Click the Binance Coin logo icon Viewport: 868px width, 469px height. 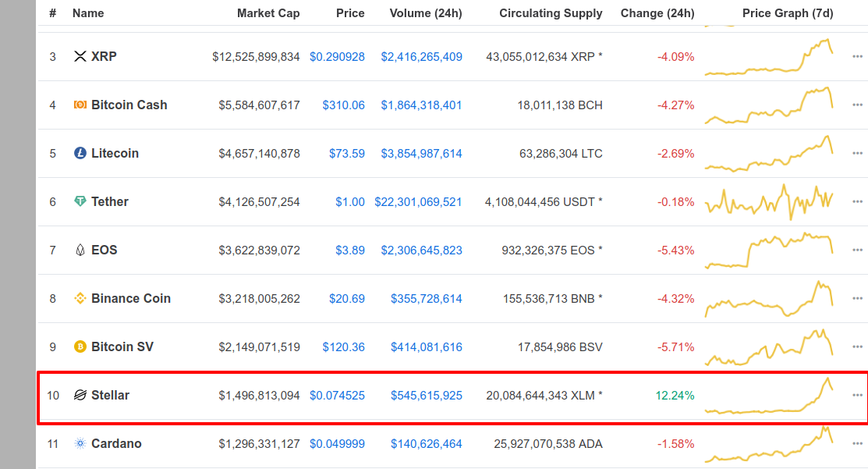pos(80,298)
